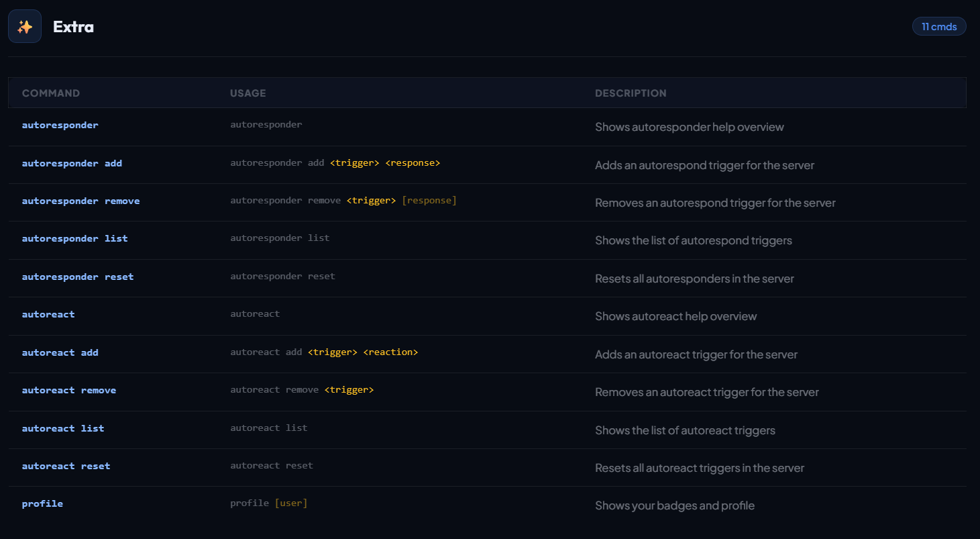Open the profile command entry
980x539 pixels.
[42, 503]
